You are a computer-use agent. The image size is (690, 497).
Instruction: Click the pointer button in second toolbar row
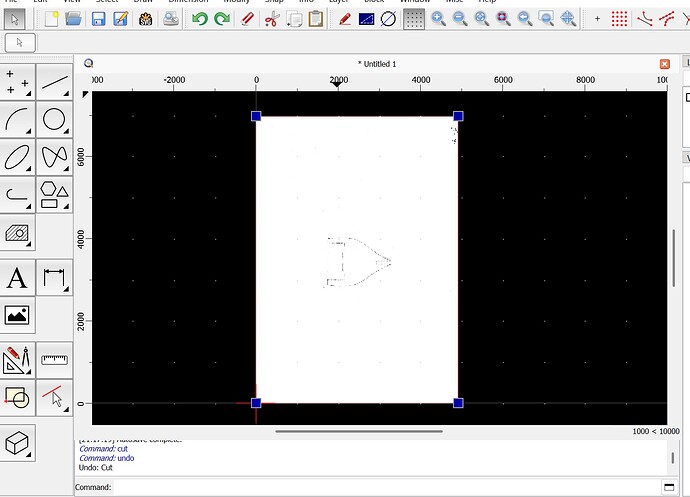coord(20,43)
